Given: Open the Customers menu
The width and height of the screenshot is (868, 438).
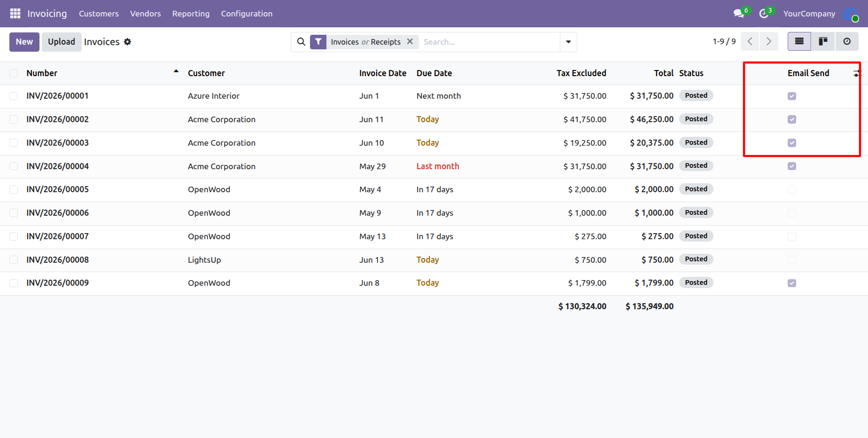Looking at the screenshot, I should click(99, 14).
